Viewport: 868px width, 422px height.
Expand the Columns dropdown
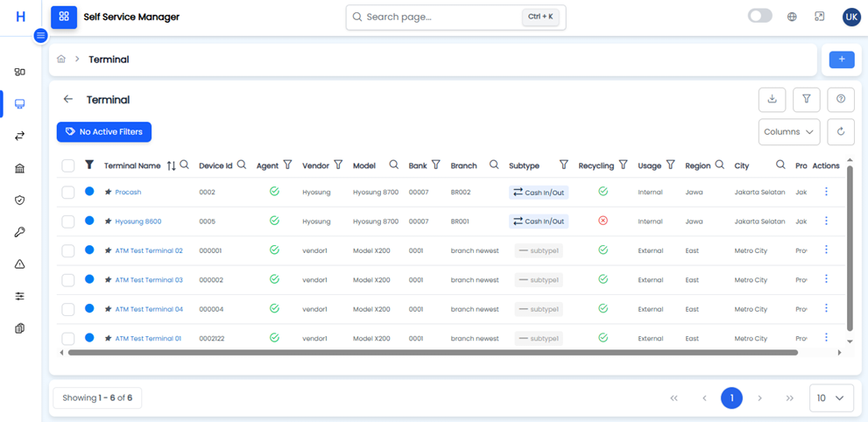click(x=788, y=132)
